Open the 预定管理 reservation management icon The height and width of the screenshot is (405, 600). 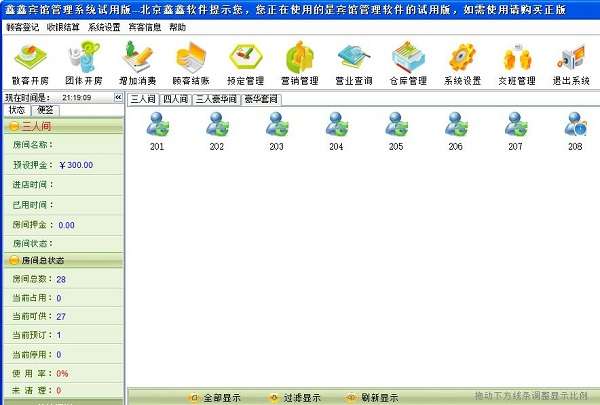point(246,64)
